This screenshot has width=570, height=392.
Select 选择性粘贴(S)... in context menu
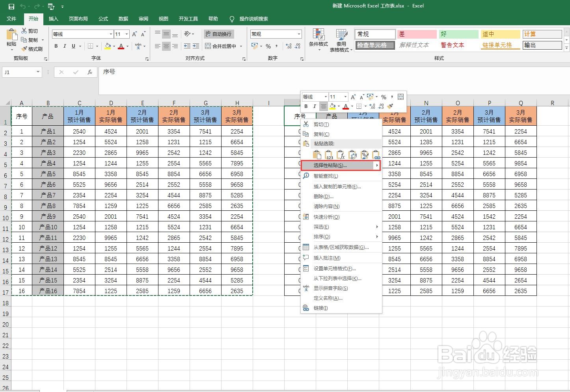tap(341, 165)
